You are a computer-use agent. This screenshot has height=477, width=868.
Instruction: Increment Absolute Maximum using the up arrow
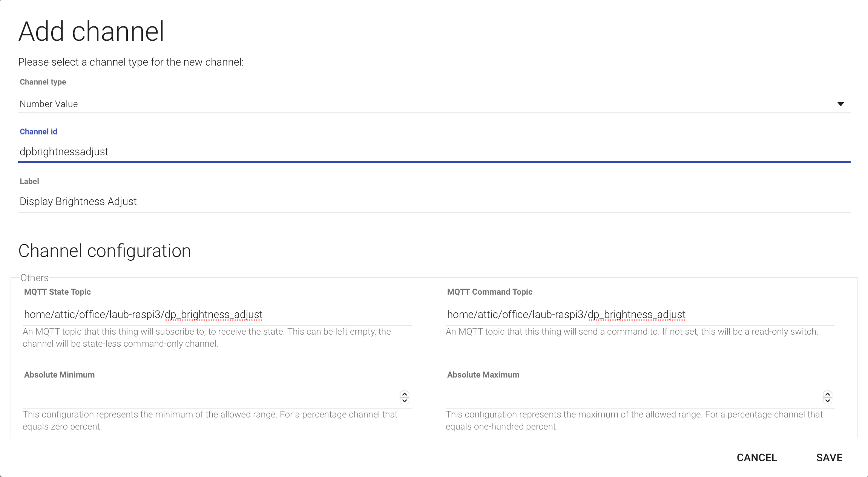[828, 394]
